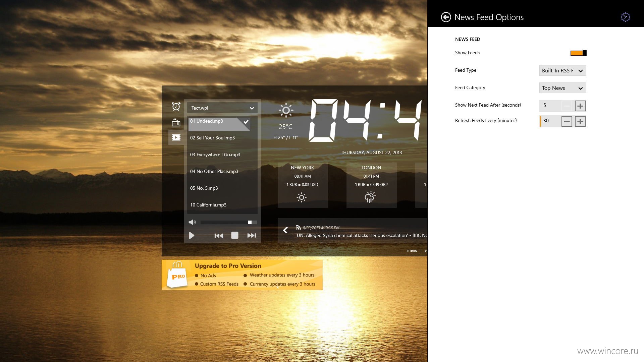This screenshot has width=644, height=362.
Task: Expand the Тест.wpl playlist dropdown
Action: tap(222, 108)
